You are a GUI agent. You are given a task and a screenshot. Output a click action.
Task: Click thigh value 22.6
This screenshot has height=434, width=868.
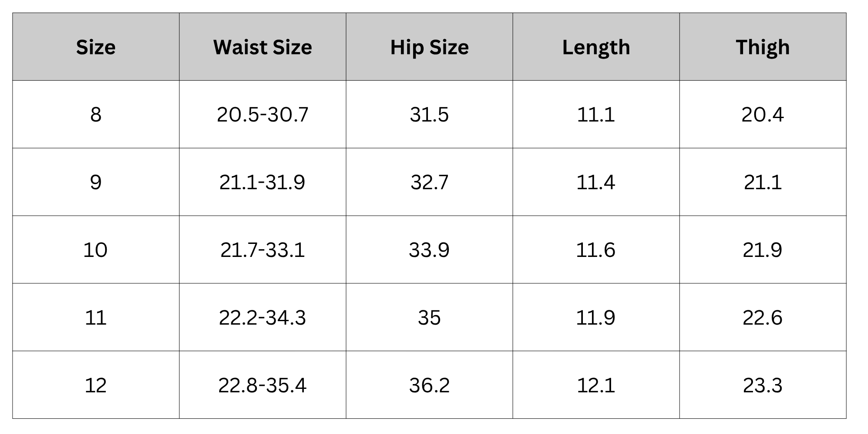pos(763,318)
